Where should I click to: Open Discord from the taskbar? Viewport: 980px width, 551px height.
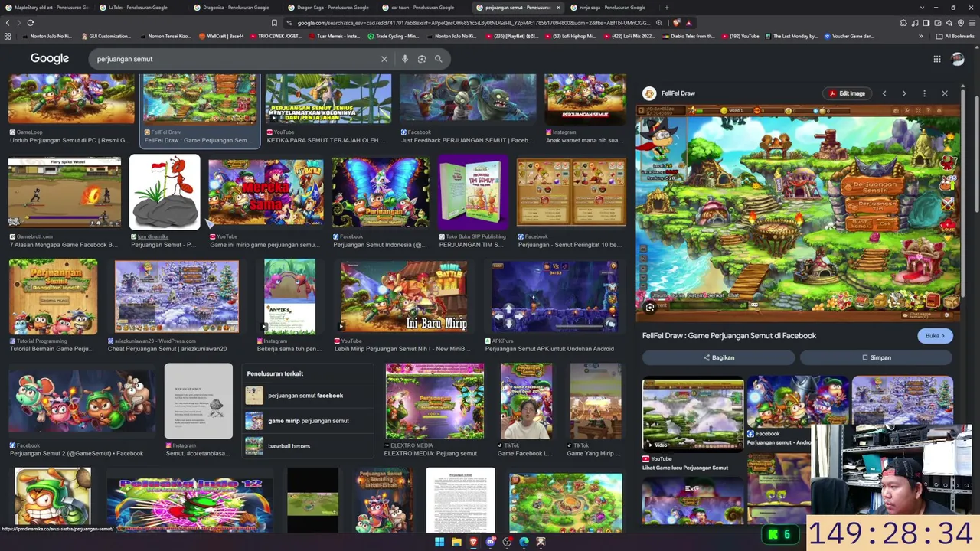[490, 542]
